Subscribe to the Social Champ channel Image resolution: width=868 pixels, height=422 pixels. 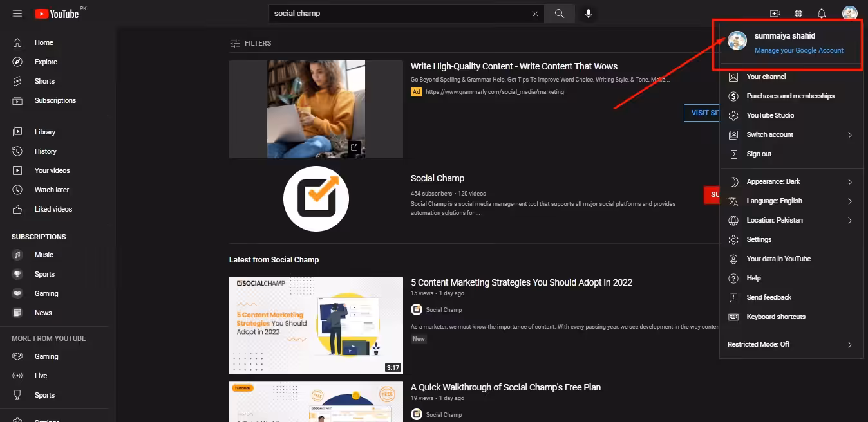[x=712, y=194]
